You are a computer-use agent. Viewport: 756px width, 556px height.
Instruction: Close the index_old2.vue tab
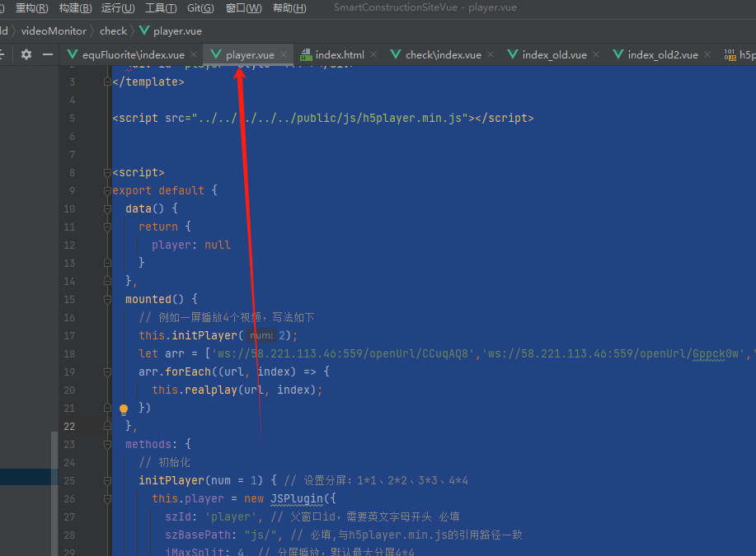(707, 54)
